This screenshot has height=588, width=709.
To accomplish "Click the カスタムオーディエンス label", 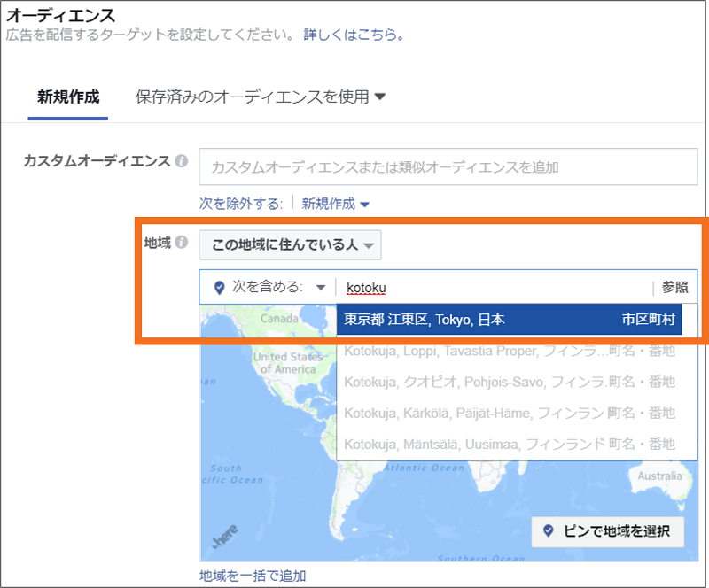I will [x=97, y=161].
